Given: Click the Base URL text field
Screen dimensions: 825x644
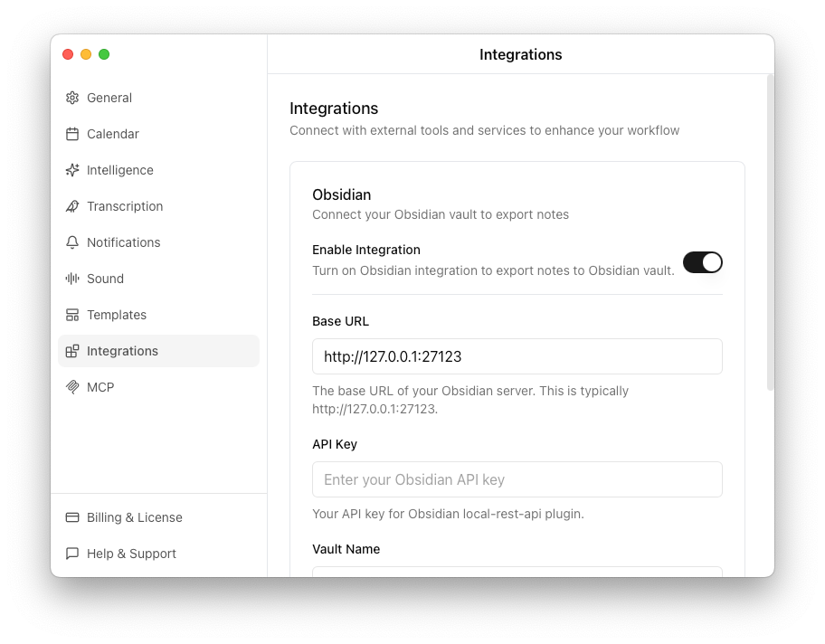Looking at the screenshot, I should coord(517,356).
